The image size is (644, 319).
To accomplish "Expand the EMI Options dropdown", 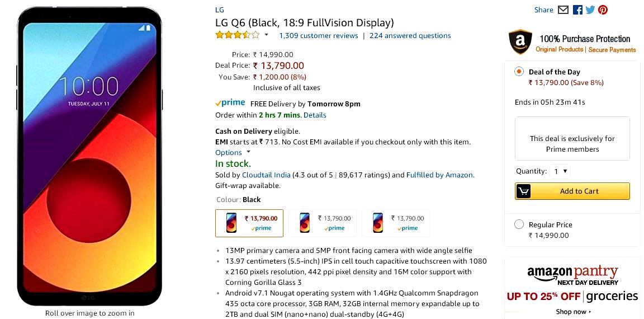I will (233, 153).
